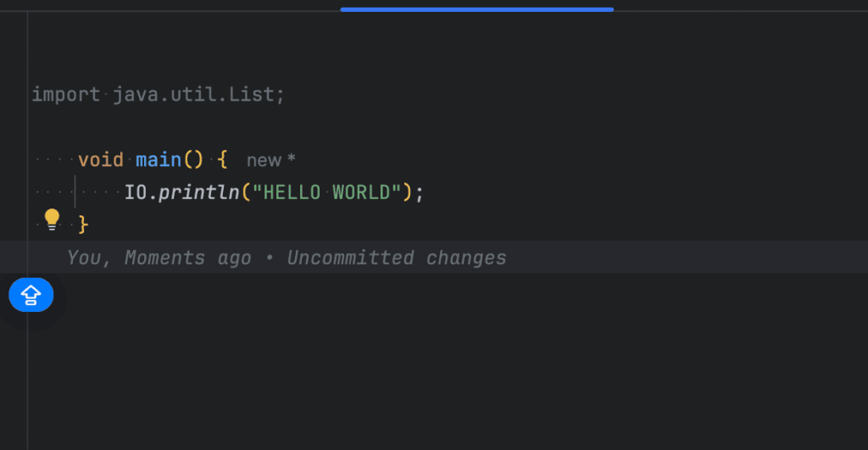This screenshot has height=450, width=868.
Task: Click the "new *" author inlay hint
Action: pos(270,160)
